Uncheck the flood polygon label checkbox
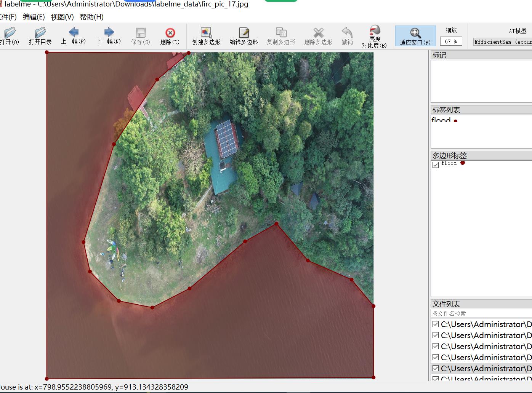Viewport: 532px width, 393px height. point(436,165)
